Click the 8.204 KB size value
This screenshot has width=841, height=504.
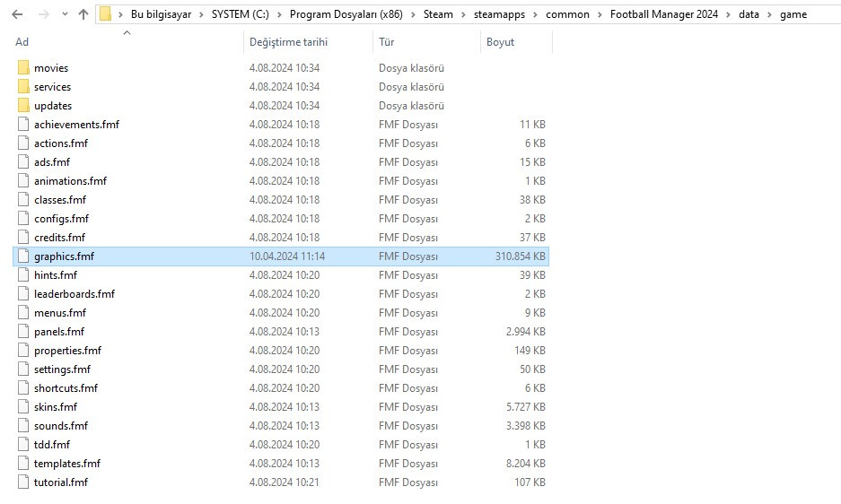click(x=526, y=464)
